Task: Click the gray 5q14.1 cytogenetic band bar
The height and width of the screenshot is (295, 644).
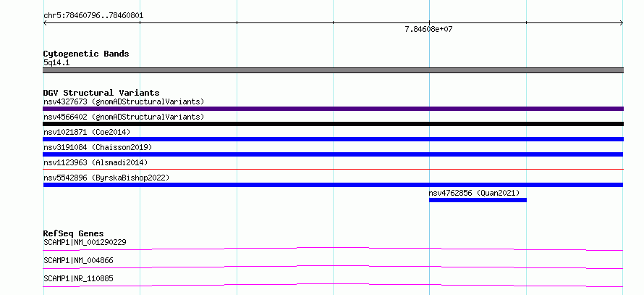Action: point(333,70)
